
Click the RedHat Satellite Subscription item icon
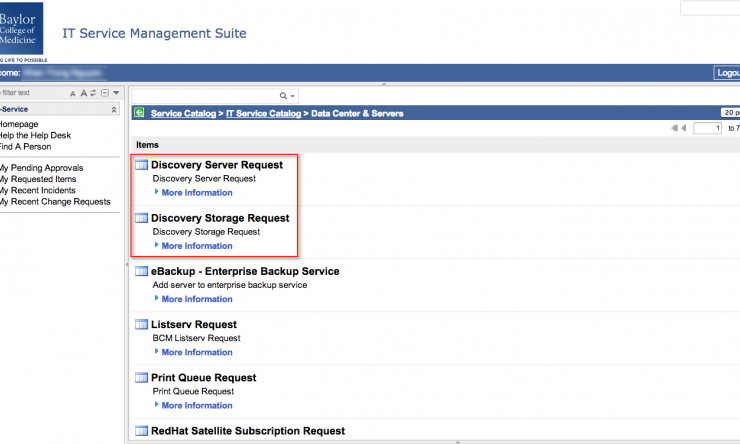click(x=142, y=431)
